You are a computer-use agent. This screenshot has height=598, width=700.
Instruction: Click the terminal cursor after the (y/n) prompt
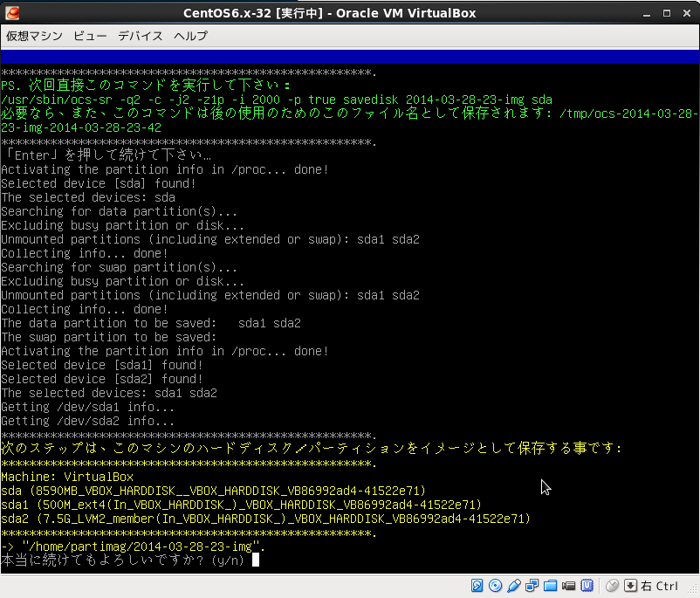tap(256, 560)
